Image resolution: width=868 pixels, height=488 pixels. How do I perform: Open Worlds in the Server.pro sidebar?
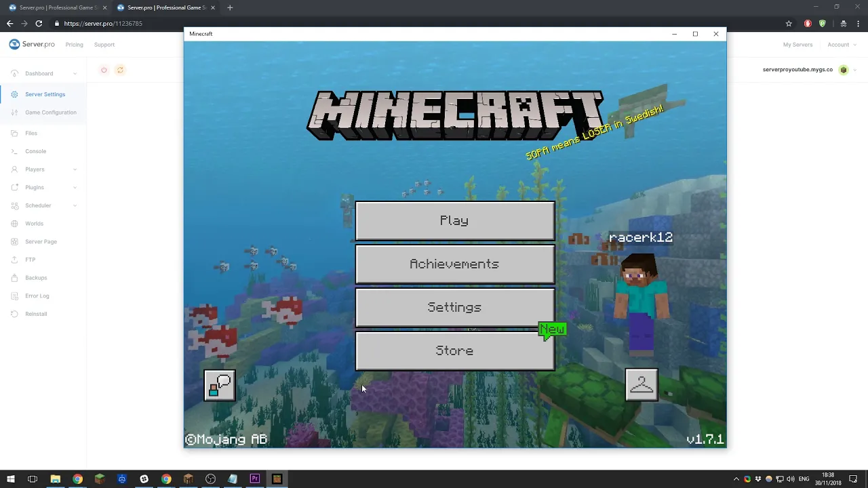34,224
